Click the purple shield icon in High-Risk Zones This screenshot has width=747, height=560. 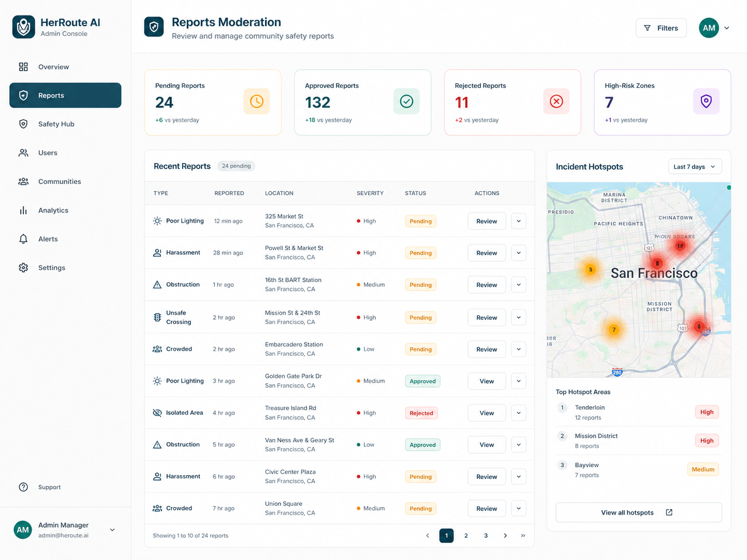[706, 101]
